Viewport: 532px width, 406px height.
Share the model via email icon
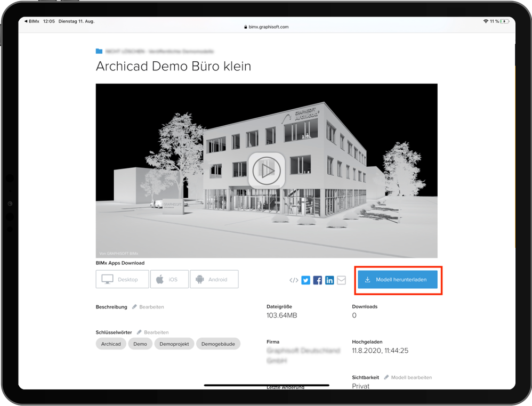click(x=341, y=280)
